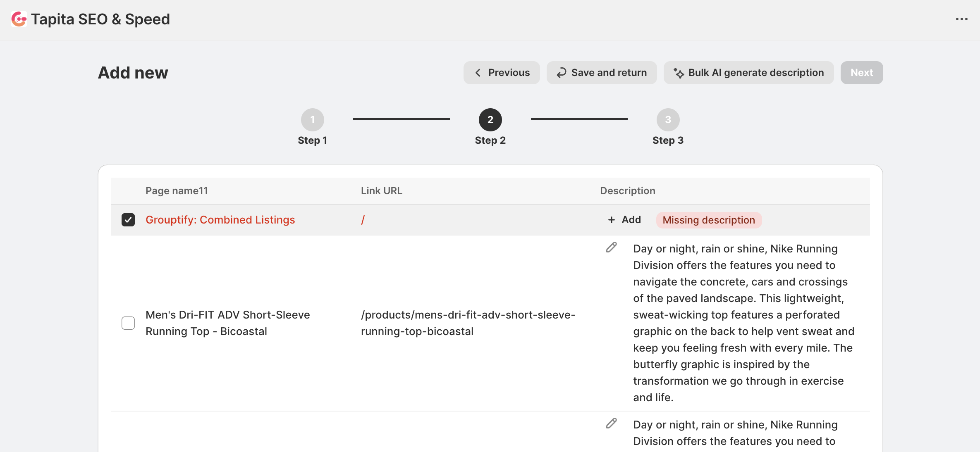Select the Step 3 circle indicator
The image size is (980, 452).
click(x=668, y=120)
